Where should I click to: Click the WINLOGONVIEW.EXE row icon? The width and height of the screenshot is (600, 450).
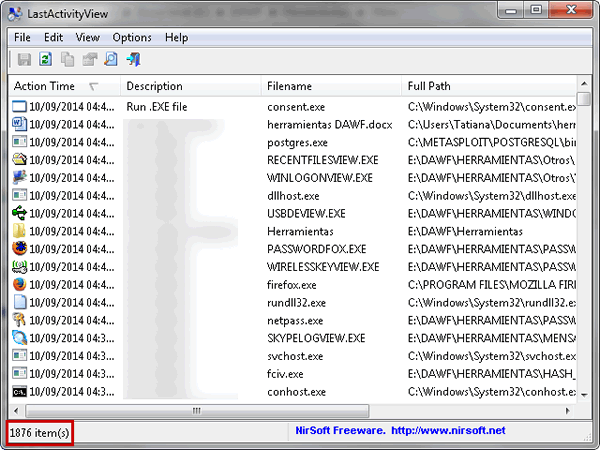point(19,178)
